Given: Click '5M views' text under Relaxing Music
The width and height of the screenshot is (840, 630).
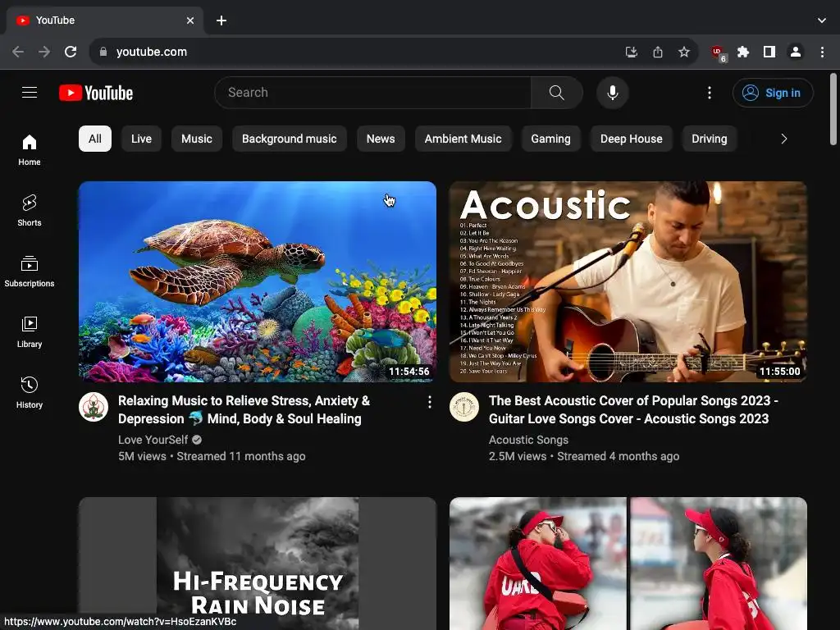Looking at the screenshot, I should click(142, 456).
